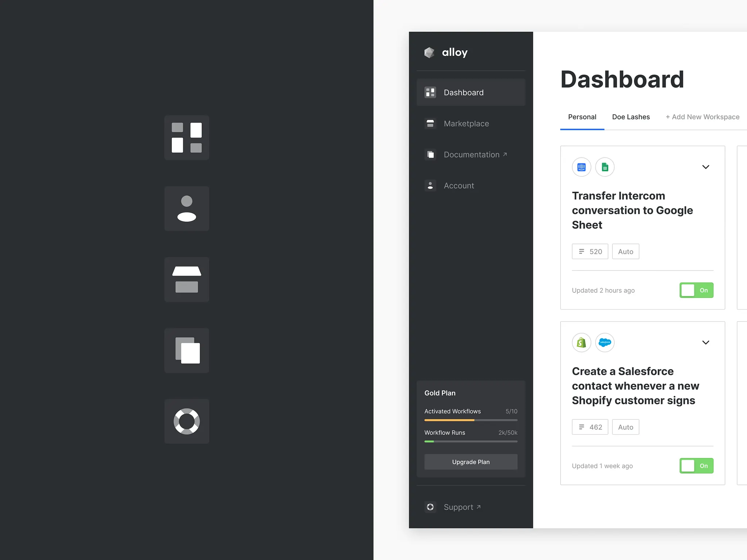Viewport: 747px width, 560px height.
Task: Click the Intercom app icon
Action: [581, 167]
